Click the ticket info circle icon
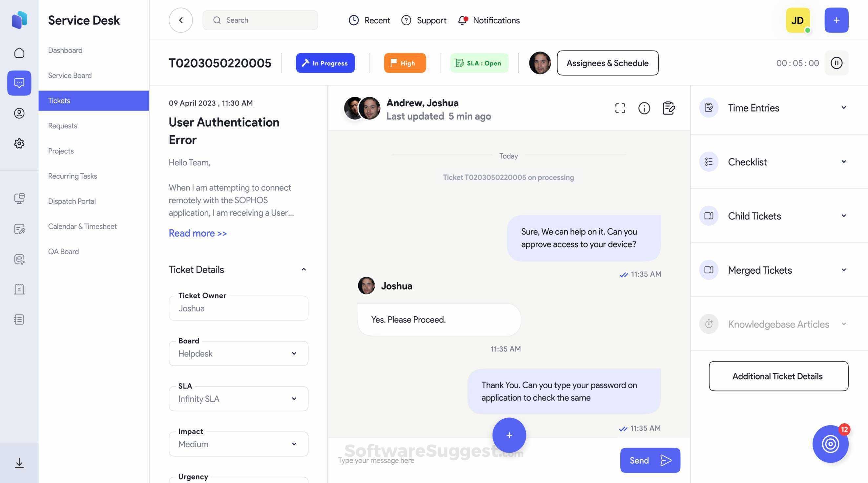 click(x=644, y=108)
